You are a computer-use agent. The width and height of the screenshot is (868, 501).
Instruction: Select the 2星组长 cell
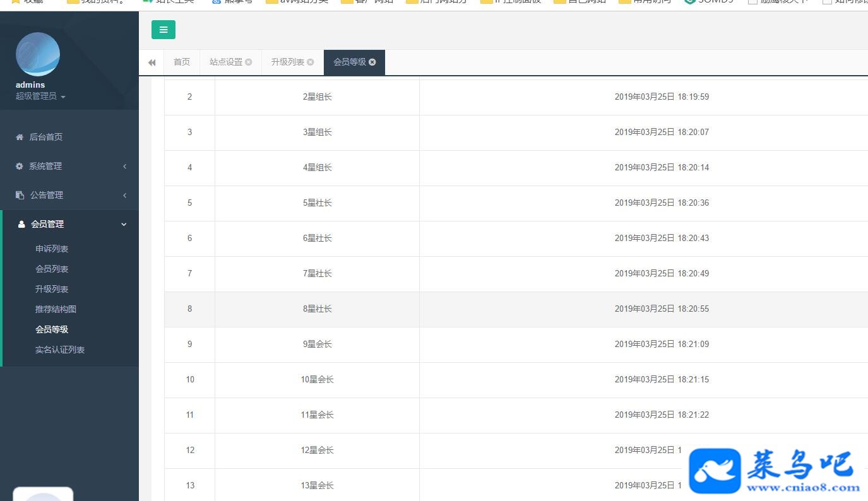click(x=317, y=97)
